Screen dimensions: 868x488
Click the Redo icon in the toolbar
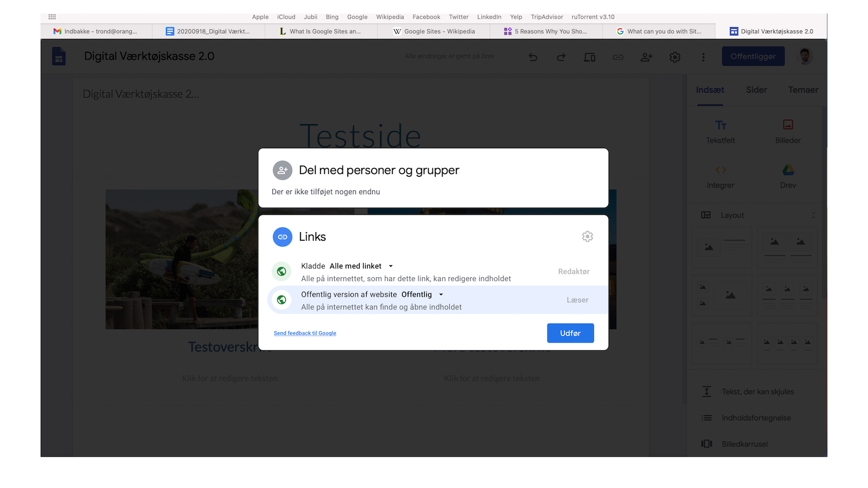[x=561, y=56]
